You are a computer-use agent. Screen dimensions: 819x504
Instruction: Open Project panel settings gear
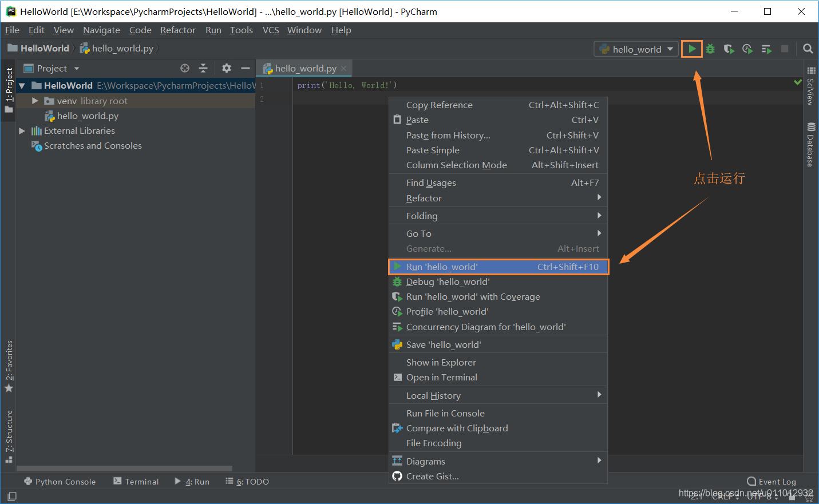click(227, 68)
